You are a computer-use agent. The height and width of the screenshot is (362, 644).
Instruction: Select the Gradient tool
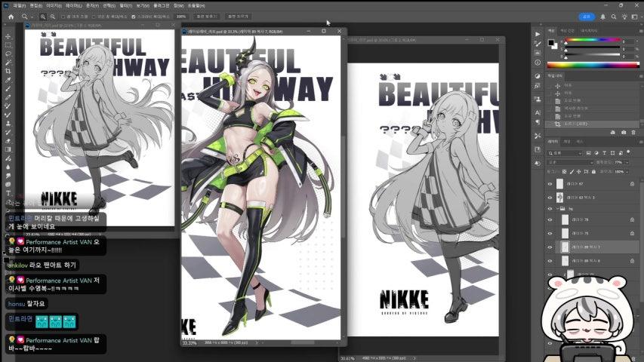[x=8, y=149]
